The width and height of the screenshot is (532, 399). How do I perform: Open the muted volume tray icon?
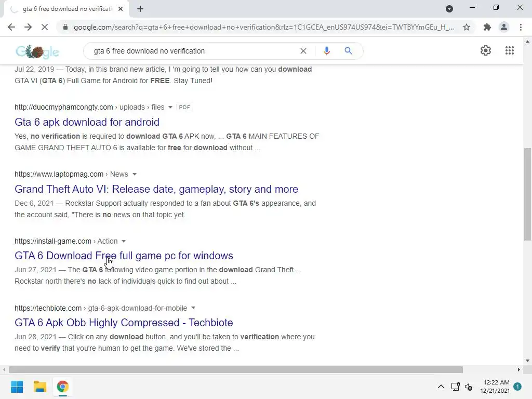pos(469,387)
